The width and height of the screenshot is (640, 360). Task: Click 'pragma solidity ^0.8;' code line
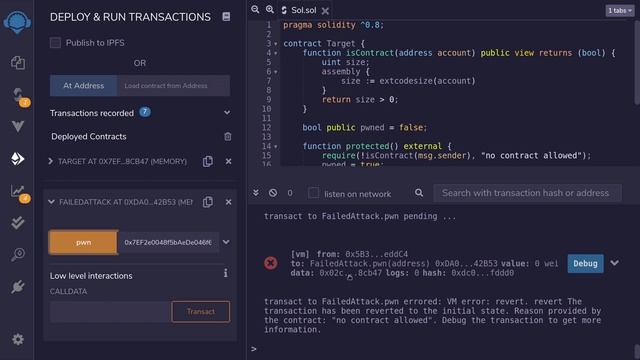tap(333, 25)
